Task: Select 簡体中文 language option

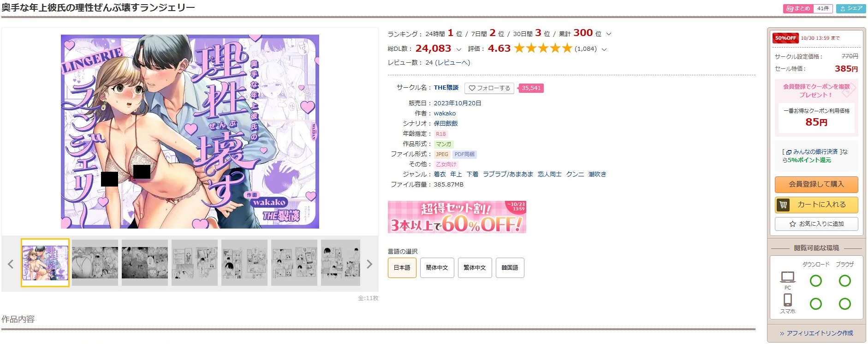Action: pyautogui.click(x=437, y=268)
